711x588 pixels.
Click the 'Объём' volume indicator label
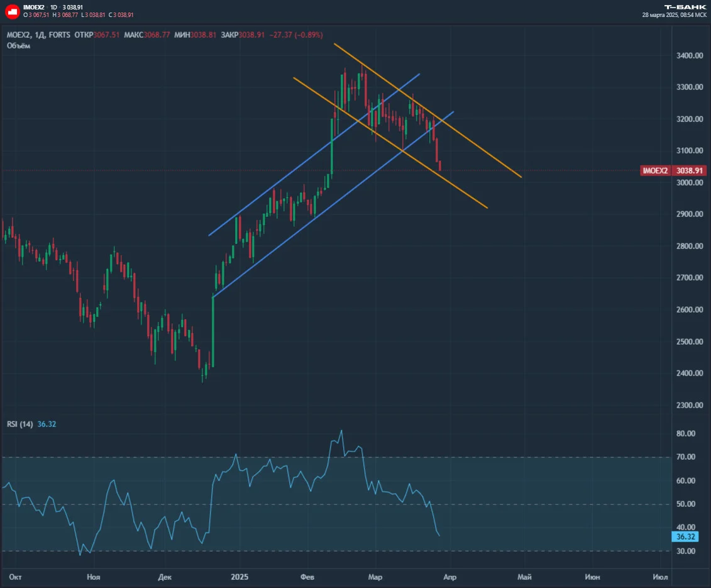tap(19, 46)
